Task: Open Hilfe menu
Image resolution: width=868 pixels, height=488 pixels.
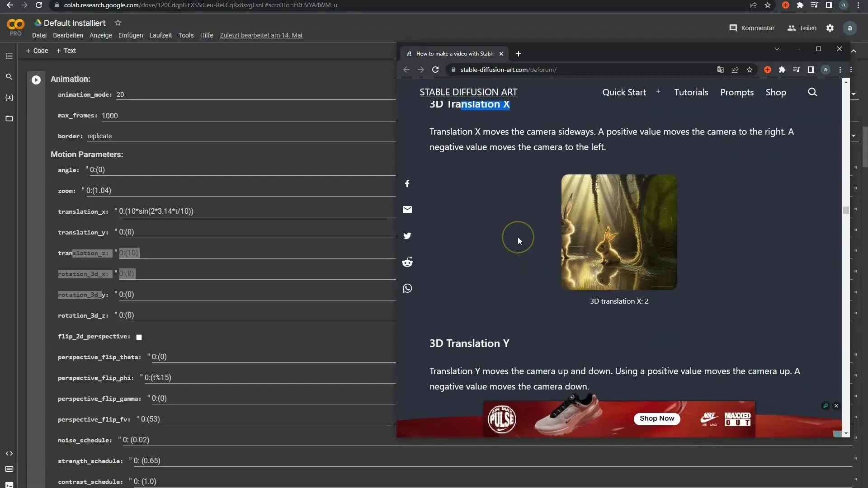Action: 207,35
